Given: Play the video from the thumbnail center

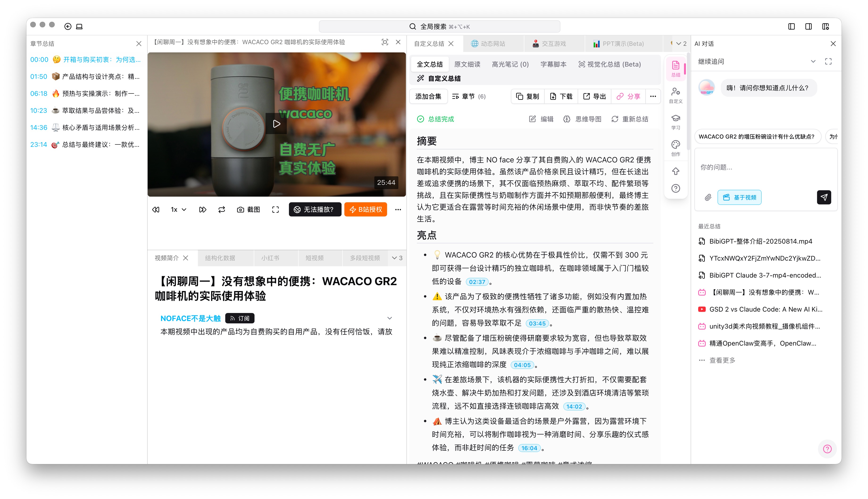Looking at the screenshot, I should tap(276, 124).
